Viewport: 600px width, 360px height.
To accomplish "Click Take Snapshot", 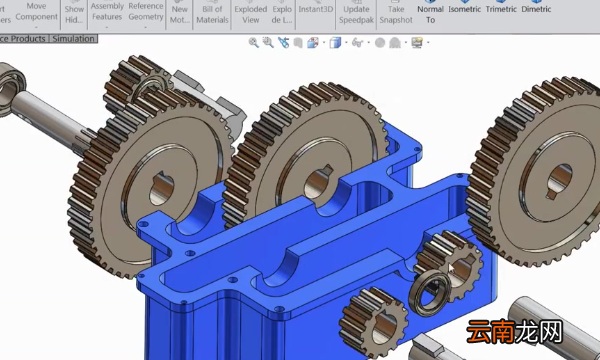I will click(x=396, y=14).
